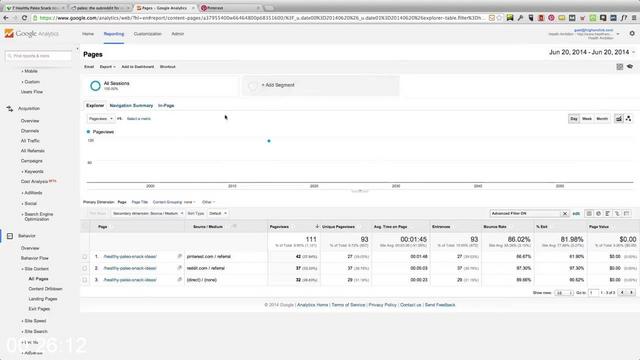Remove the Source / Medium secondary dimension icon
The height and width of the screenshot is (360, 640).
[234, 226]
